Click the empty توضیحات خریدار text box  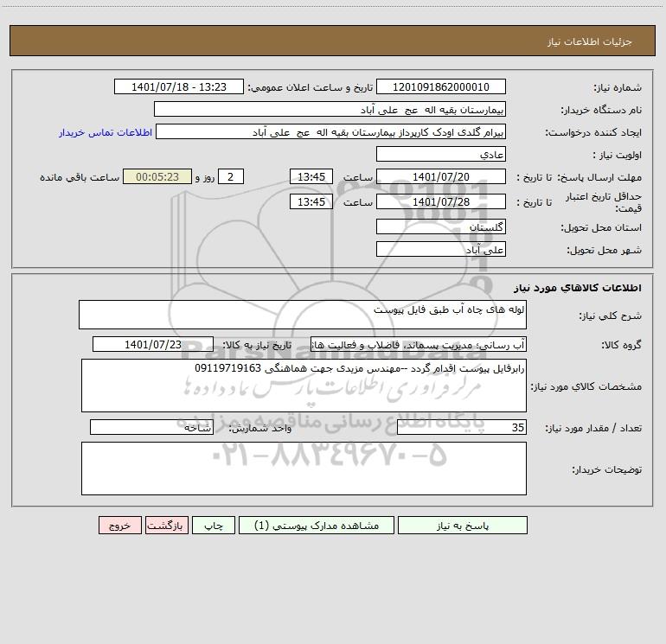point(304,469)
